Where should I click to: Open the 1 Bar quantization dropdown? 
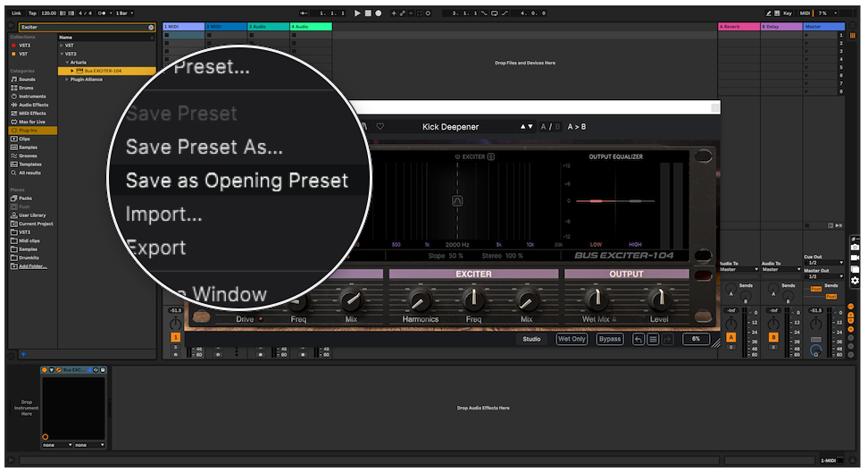point(124,13)
